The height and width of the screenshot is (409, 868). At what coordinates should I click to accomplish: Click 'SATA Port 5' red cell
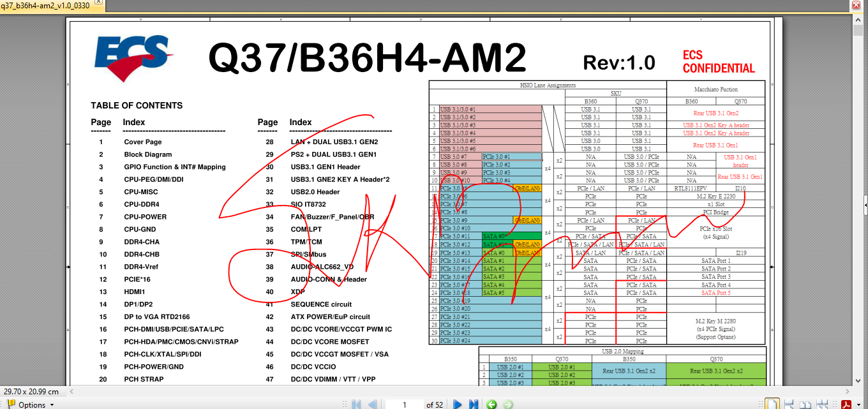[x=716, y=293]
